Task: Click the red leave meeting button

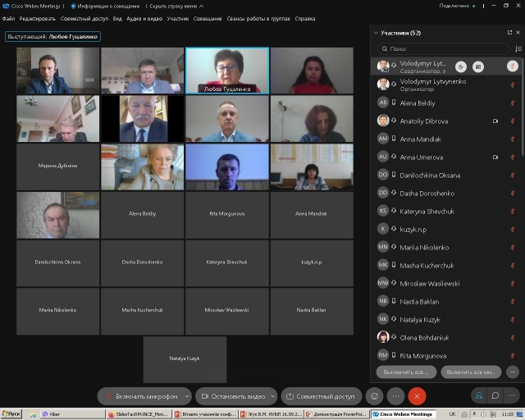Action: tap(417, 395)
